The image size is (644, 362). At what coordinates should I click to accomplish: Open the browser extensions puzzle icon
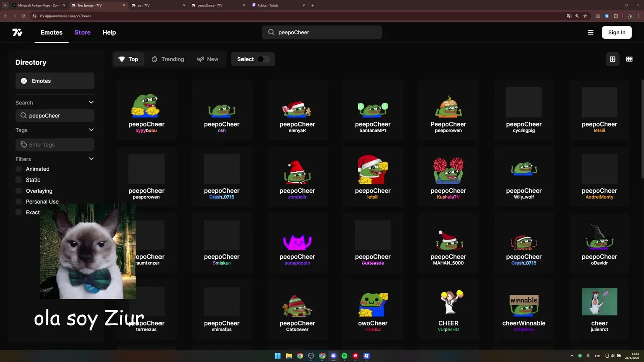616,16
